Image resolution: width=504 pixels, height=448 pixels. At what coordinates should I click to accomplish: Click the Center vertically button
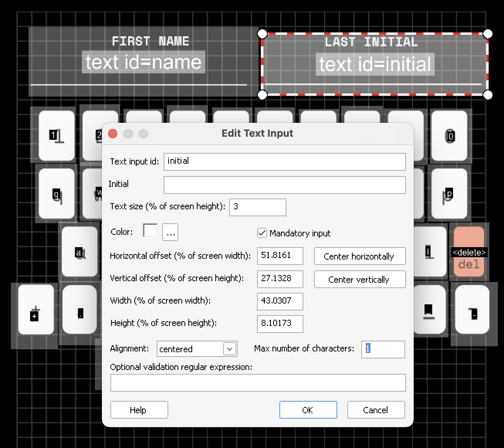[359, 279]
